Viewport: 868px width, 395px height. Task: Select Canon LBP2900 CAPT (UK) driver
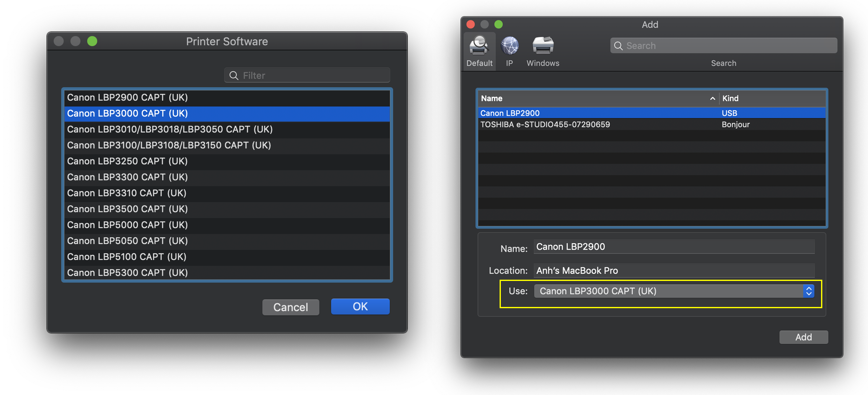[x=226, y=97]
